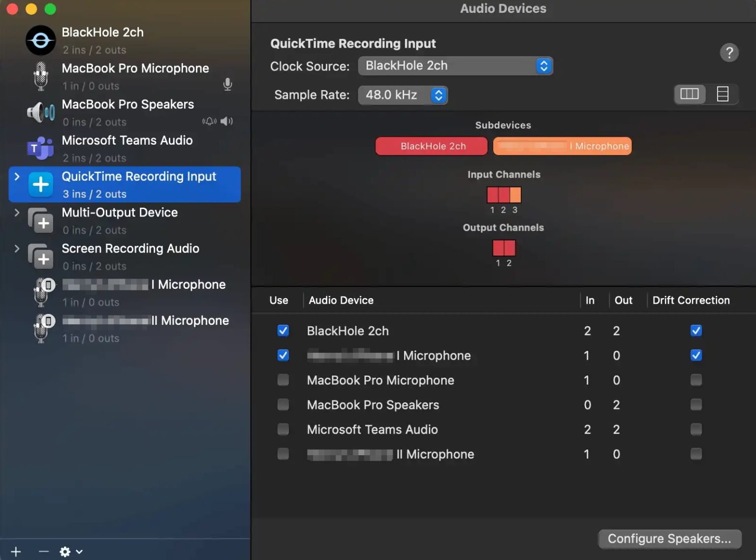Click Configure Speakers
This screenshot has height=560, width=756.
tap(669, 538)
